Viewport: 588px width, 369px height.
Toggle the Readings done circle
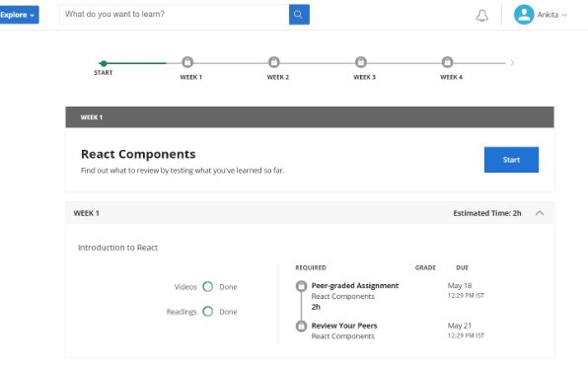click(208, 312)
